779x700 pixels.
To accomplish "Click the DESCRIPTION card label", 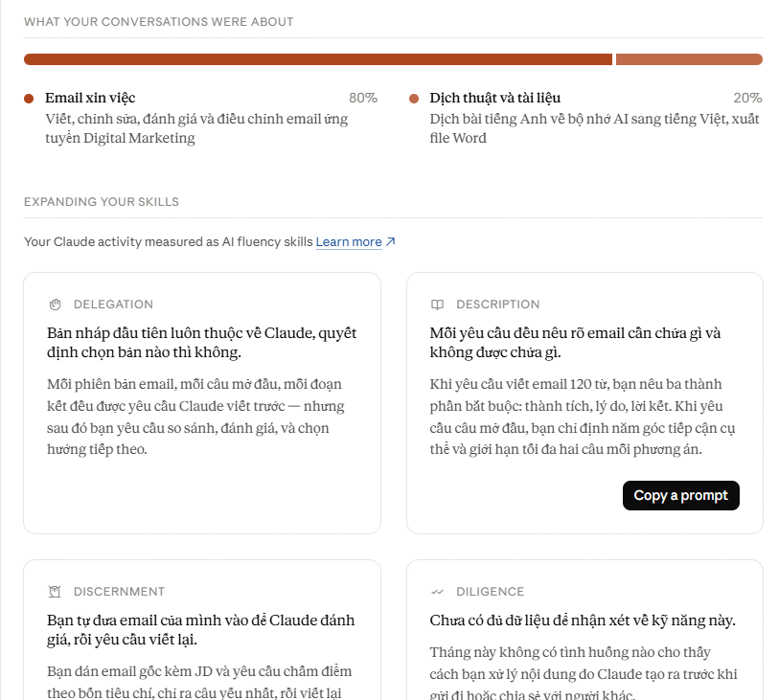I will (498, 305).
